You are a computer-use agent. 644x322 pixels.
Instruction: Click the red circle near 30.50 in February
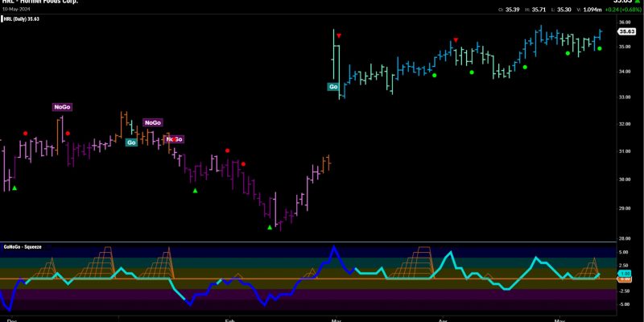[244, 164]
